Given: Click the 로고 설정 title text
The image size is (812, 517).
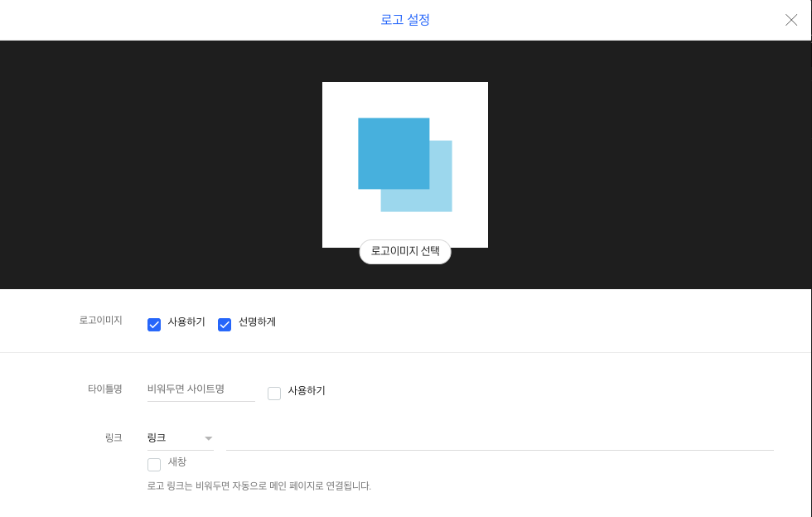Looking at the screenshot, I should 405,20.
